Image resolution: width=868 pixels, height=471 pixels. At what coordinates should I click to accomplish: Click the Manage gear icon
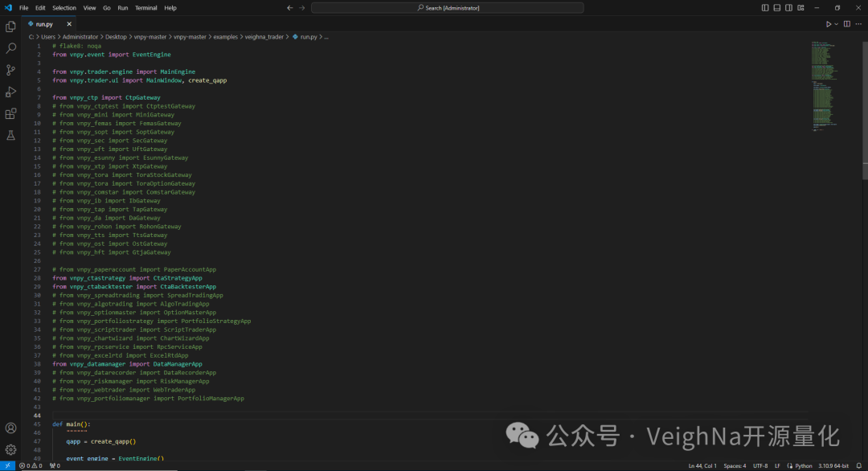click(10, 449)
